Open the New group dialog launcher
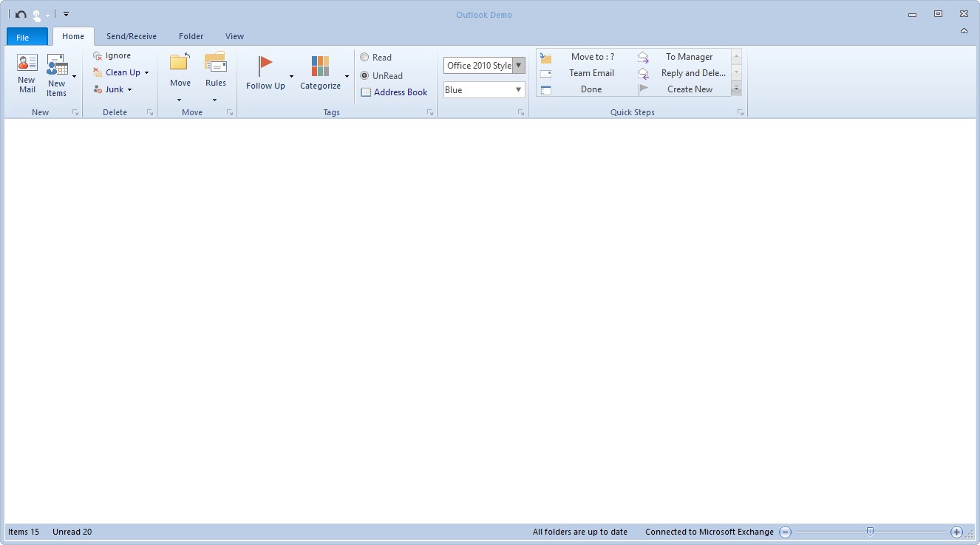The width and height of the screenshot is (980, 545). coord(75,112)
